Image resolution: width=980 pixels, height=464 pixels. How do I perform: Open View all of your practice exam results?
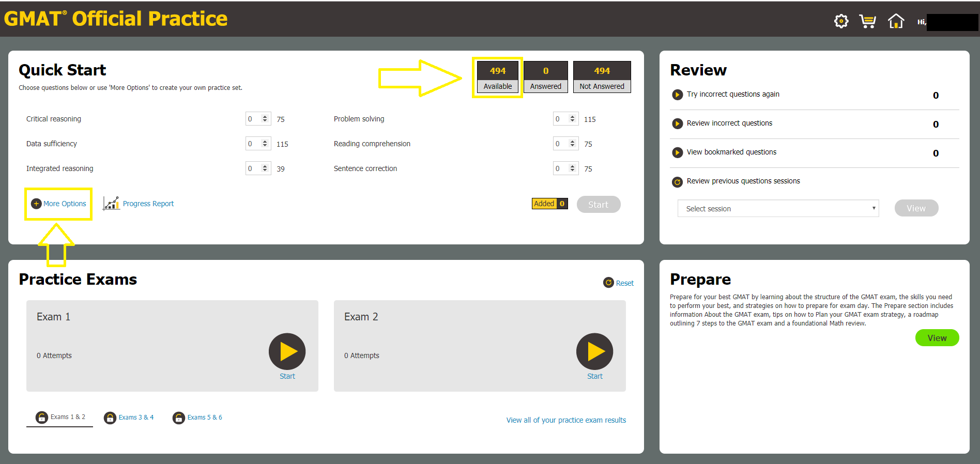pyautogui.click(x=566, y=420)
